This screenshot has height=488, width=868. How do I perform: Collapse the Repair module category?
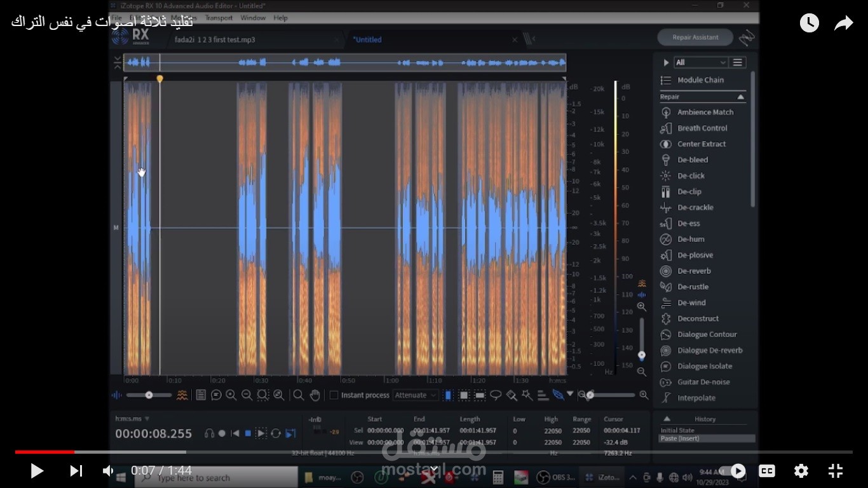coord(741,97)
